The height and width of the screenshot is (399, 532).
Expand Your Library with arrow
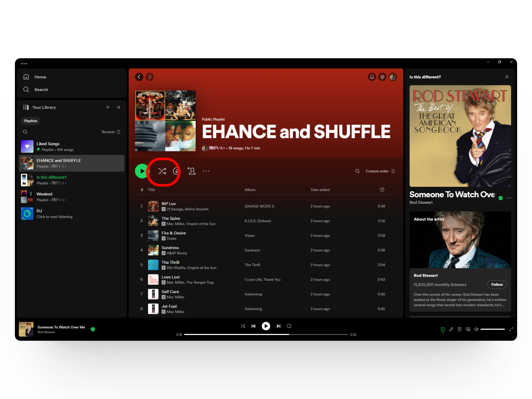click(x=118, y=107)
